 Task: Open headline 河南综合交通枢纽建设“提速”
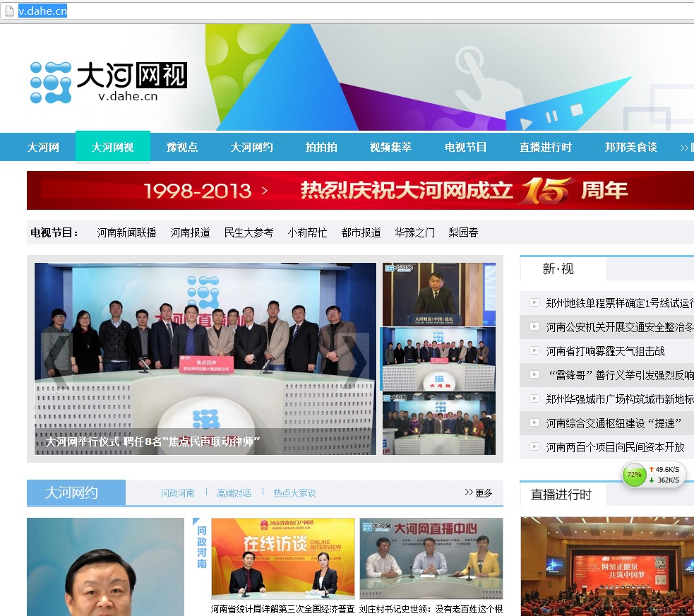pos(613,423)
